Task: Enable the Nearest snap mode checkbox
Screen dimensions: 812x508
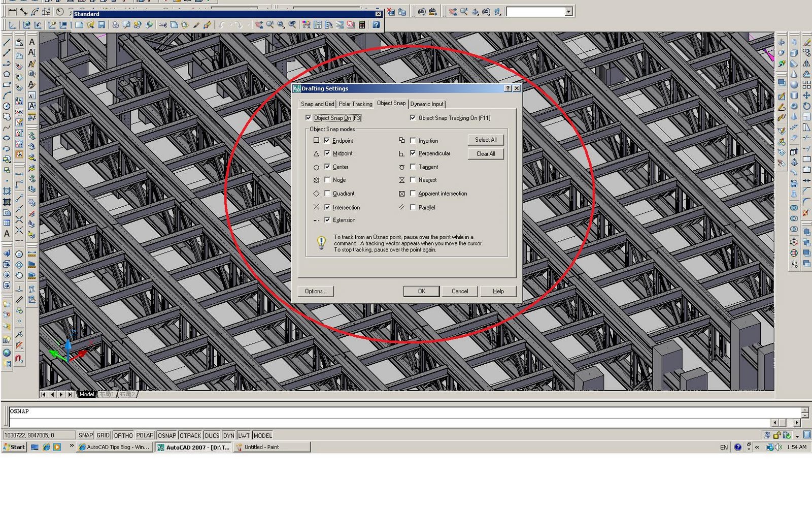Action: tap(413, 180)
